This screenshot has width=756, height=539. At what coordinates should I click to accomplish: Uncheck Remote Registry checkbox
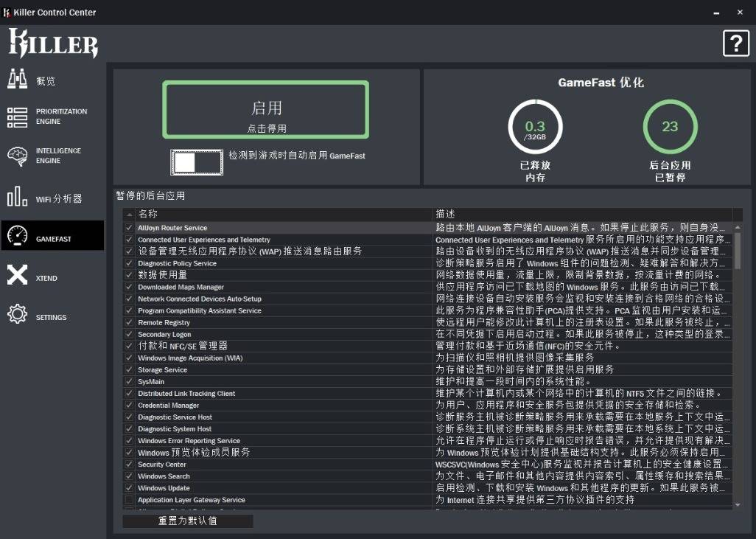click(x=129, y=322)
